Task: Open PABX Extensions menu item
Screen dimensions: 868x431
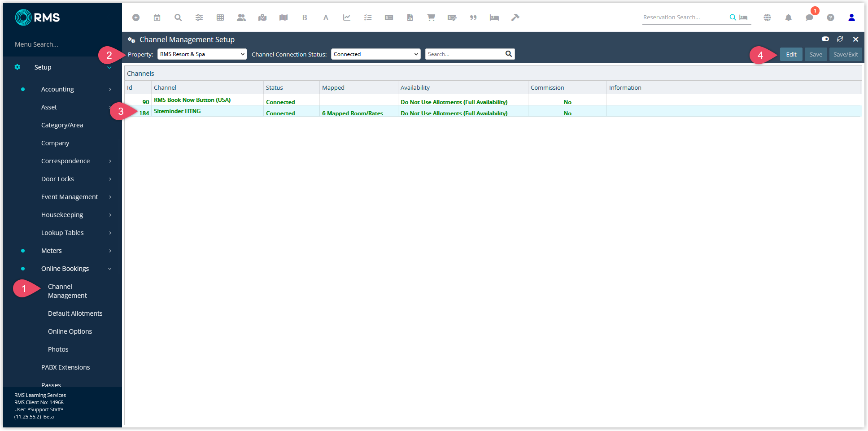Action: tap(65, 367)
